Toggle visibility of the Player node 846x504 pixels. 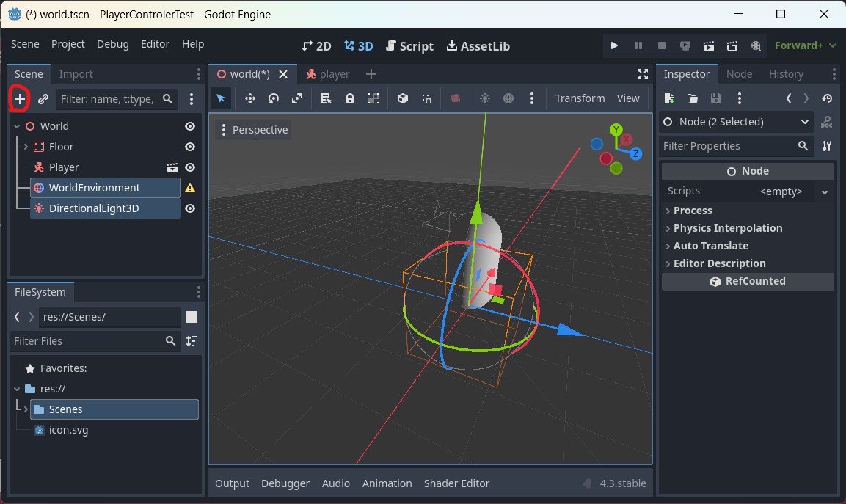point(189,167)
